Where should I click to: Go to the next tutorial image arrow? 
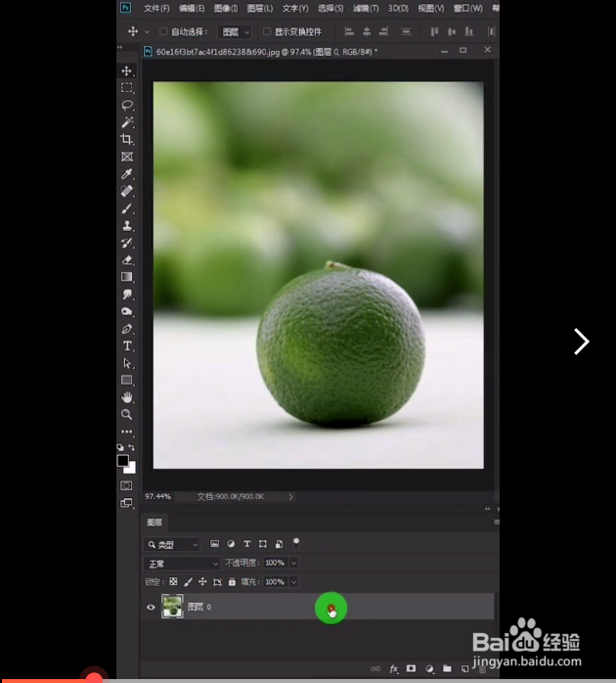click(582, 341)
